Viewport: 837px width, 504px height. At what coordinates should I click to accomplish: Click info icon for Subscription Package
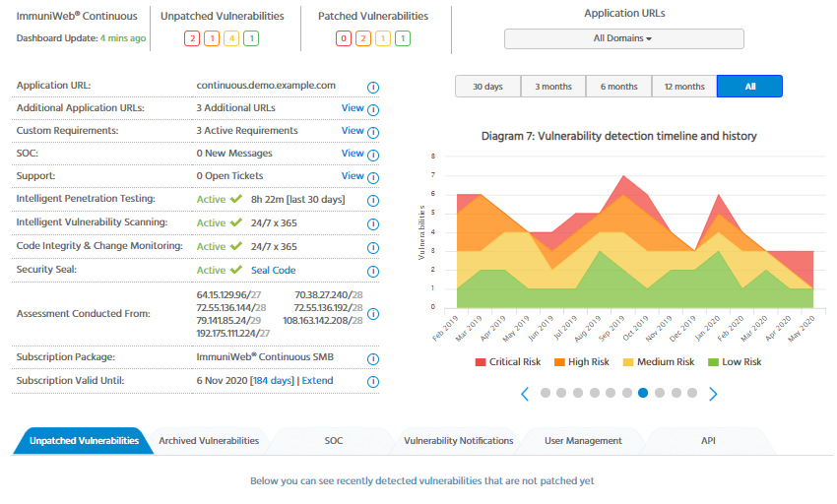pos(373,359)
